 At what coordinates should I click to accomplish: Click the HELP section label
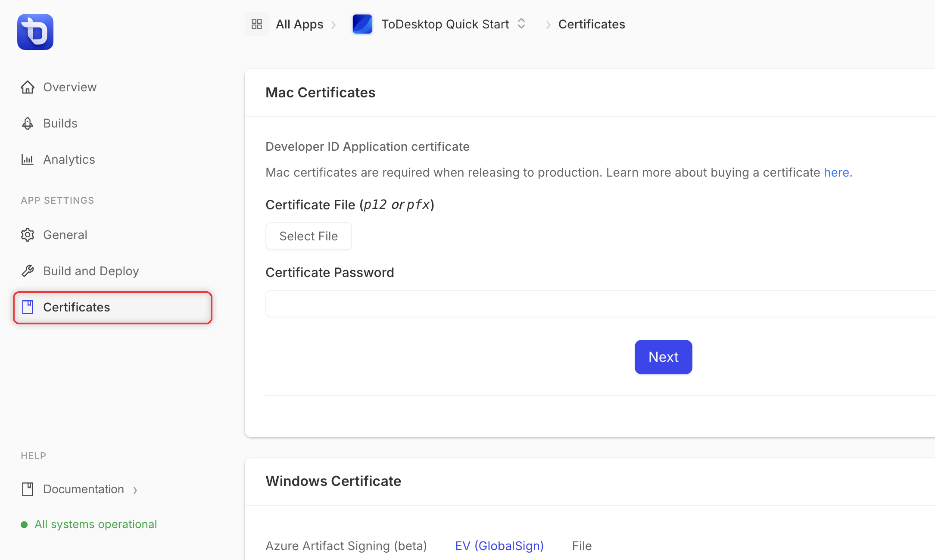pos(33,456)
